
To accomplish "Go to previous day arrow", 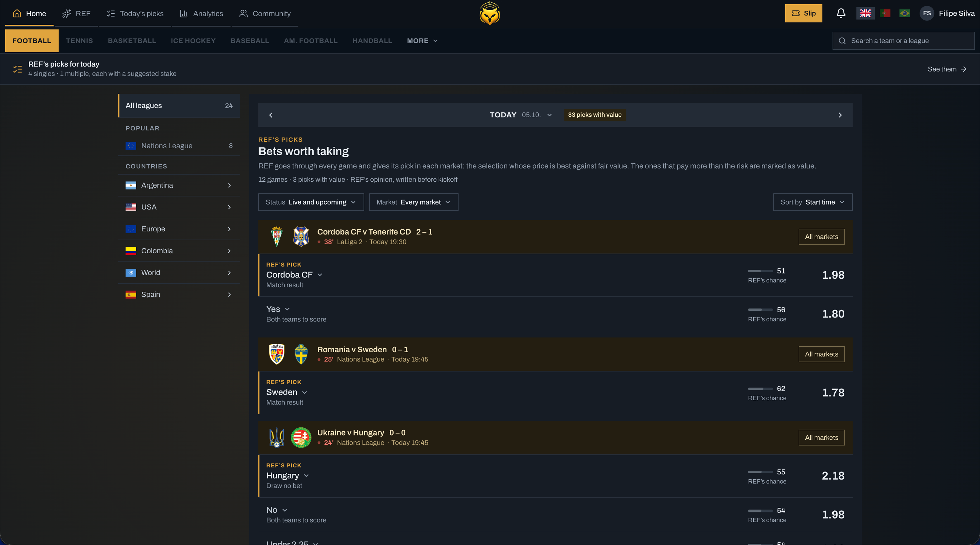I will pos(271,115).
